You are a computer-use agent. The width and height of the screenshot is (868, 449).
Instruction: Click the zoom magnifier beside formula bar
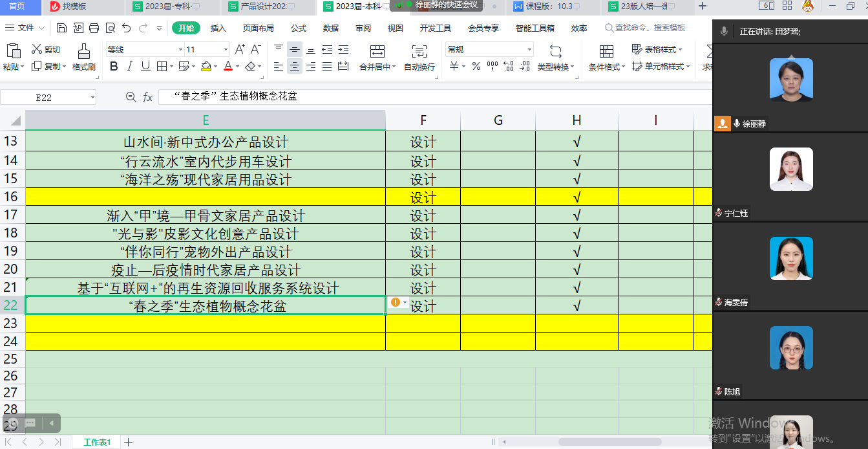[131, 97]
